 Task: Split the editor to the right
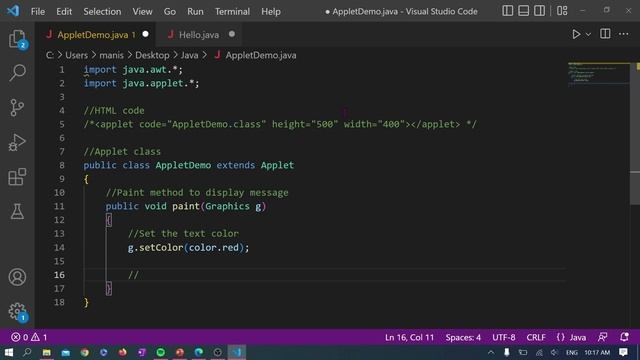tap(605, 34)
